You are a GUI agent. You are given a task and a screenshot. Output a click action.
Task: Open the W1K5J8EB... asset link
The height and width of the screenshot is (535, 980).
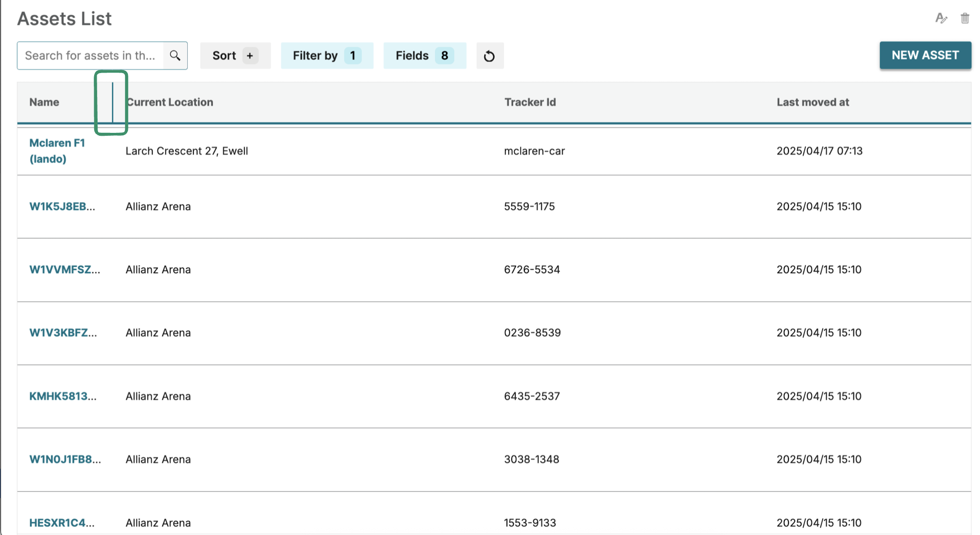(62, 206)
